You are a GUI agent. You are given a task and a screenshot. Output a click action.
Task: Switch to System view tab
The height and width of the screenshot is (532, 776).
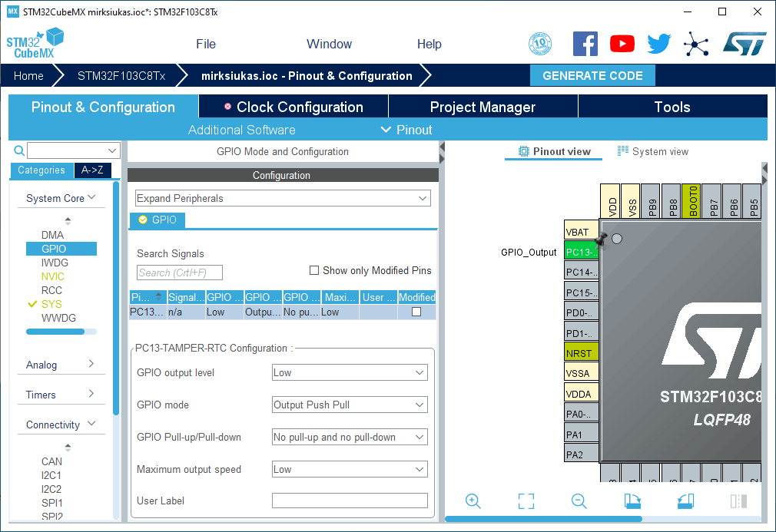click(653, 151)
